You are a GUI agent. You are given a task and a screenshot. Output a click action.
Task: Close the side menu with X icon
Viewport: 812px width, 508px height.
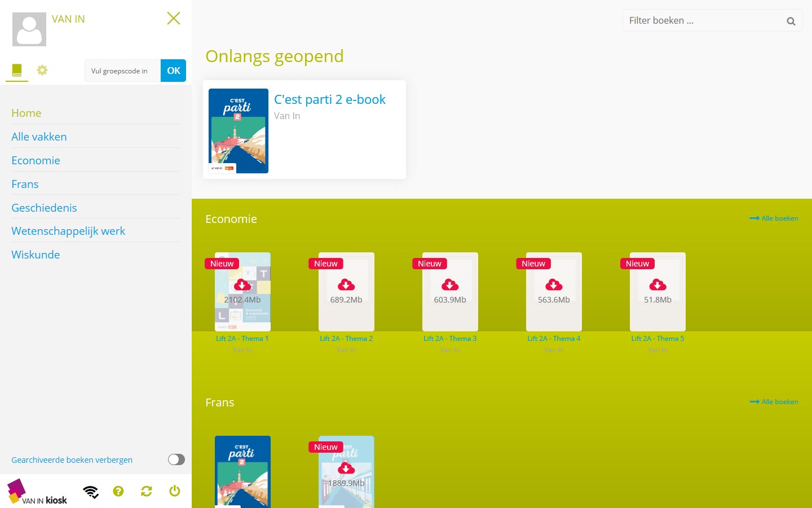click(x=174, y=19)
